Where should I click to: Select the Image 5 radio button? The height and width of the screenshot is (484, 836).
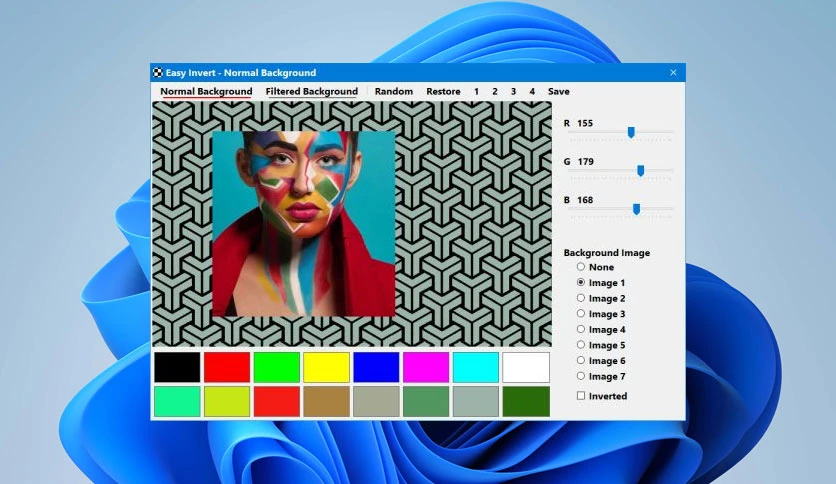click(x=581, y=345)
